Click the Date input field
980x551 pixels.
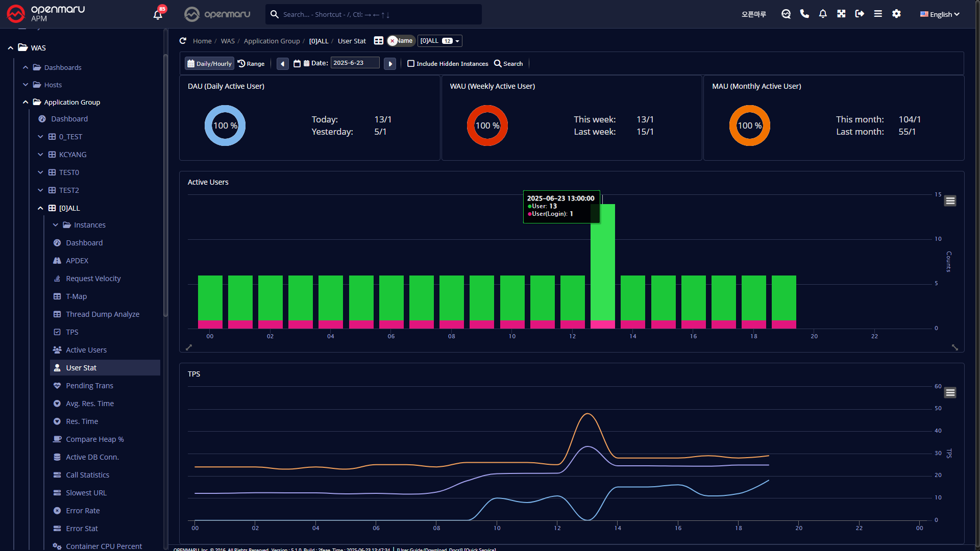pyautogui.click(x=355, y=63)
